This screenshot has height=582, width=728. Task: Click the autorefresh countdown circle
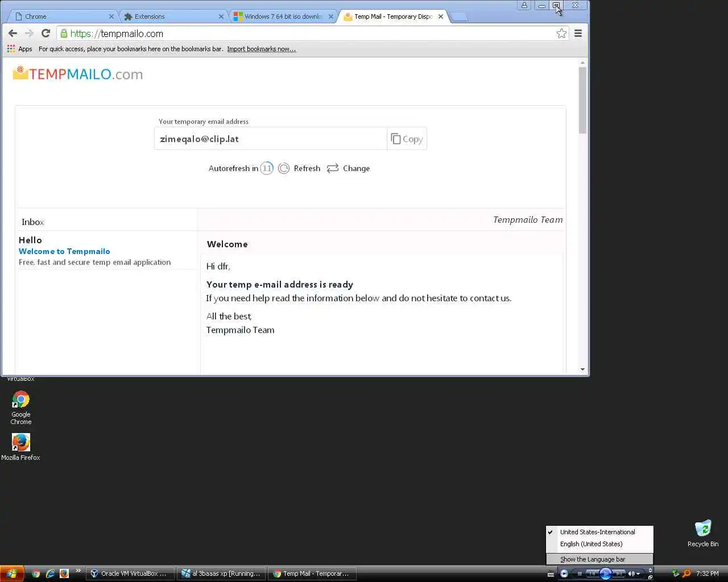pos(267,168)
